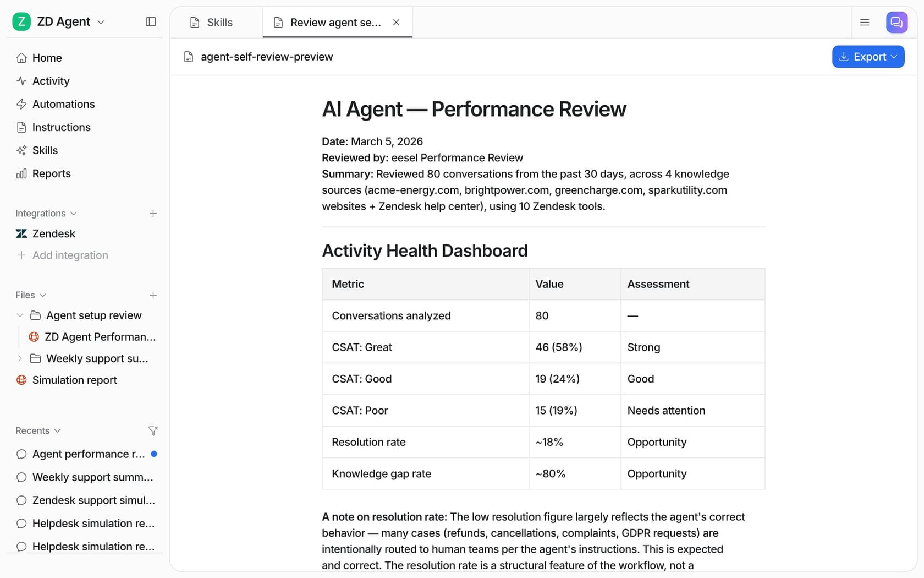Open the Simulation report file
The image size is (924, 578).
(x=74, y=380)
